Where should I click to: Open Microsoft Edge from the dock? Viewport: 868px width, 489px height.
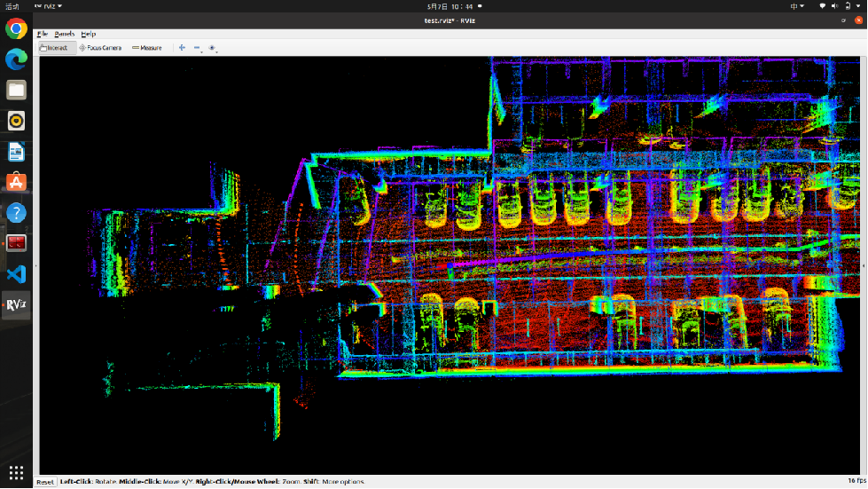point(16,59)
